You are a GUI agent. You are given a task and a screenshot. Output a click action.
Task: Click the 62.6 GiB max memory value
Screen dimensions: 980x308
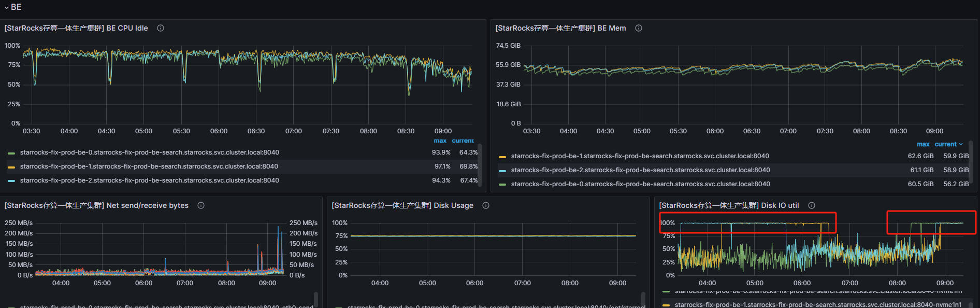(x=920, y=156)
